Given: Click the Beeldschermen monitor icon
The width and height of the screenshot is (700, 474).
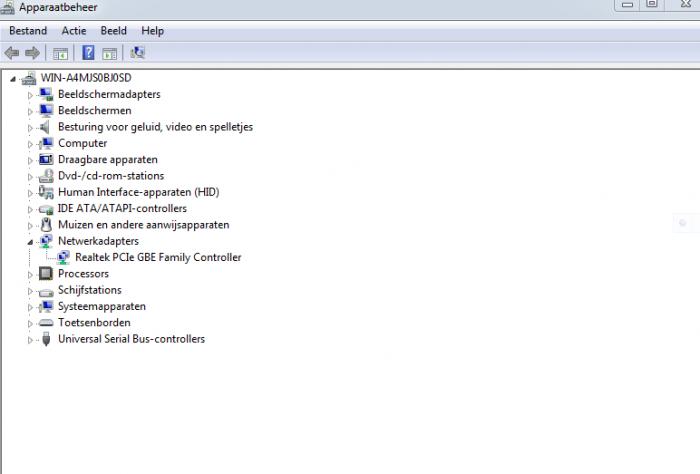Looking at the screenshot, I should [46, 110].
